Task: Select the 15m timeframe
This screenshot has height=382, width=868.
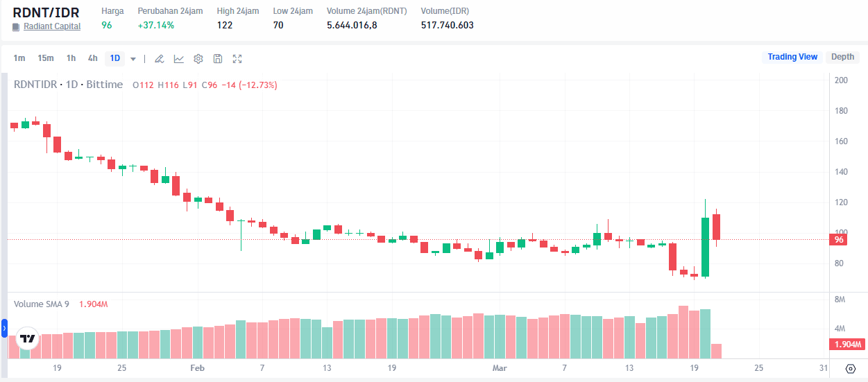Action: click(x=46, y=58)
